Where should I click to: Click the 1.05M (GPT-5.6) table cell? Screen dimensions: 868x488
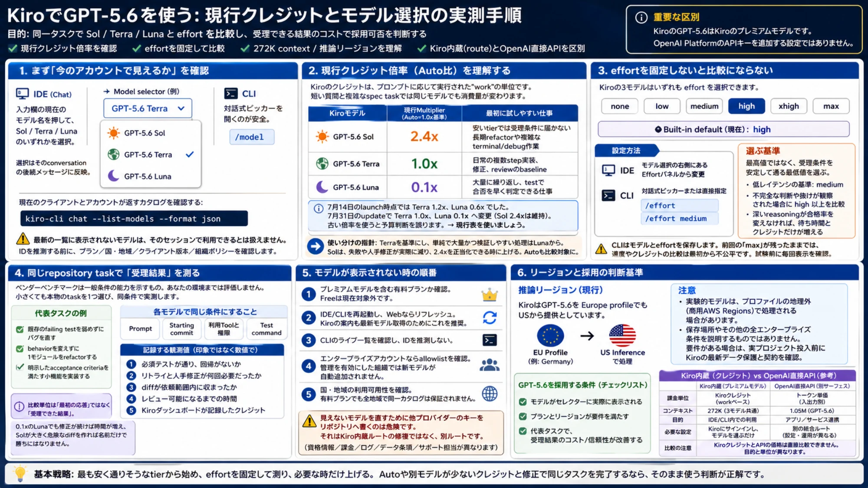812,411
